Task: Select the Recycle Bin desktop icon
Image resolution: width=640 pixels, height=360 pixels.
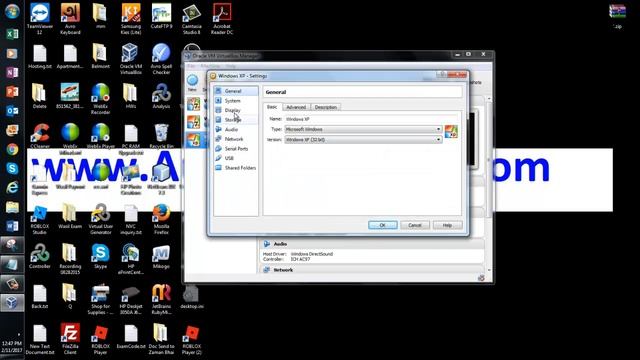Action: coord(161,136)
